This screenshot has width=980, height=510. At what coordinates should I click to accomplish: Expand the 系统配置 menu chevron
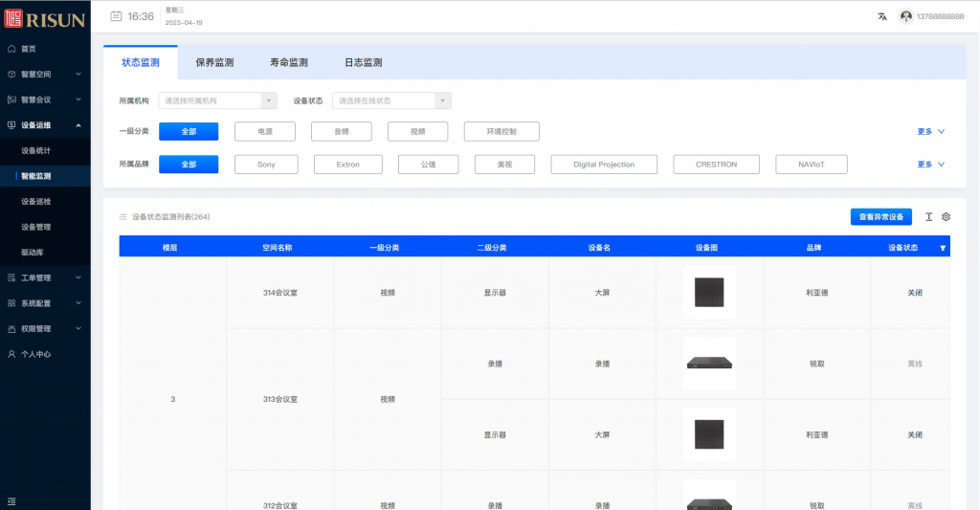point(78,303)
